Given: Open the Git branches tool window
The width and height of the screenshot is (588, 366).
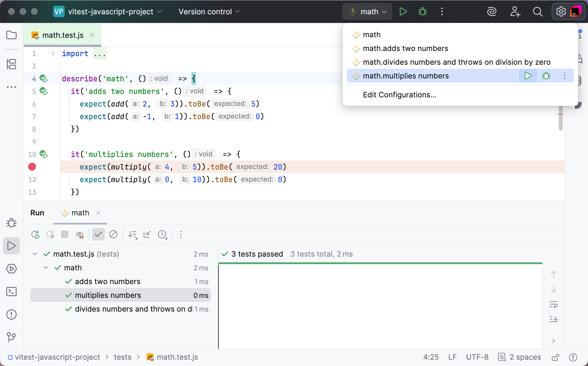Looking at the screenshot, I should [x=11, y=337].
